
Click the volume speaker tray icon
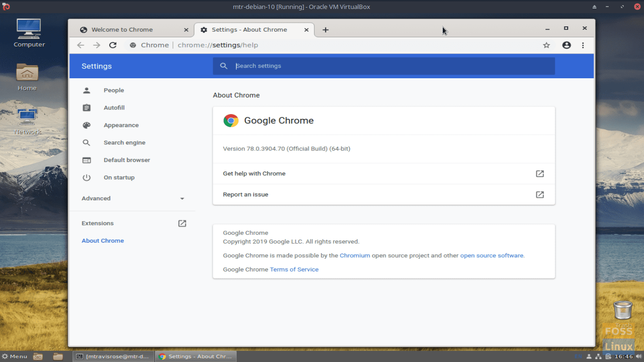pyautogui.click(x=639, y=356)
